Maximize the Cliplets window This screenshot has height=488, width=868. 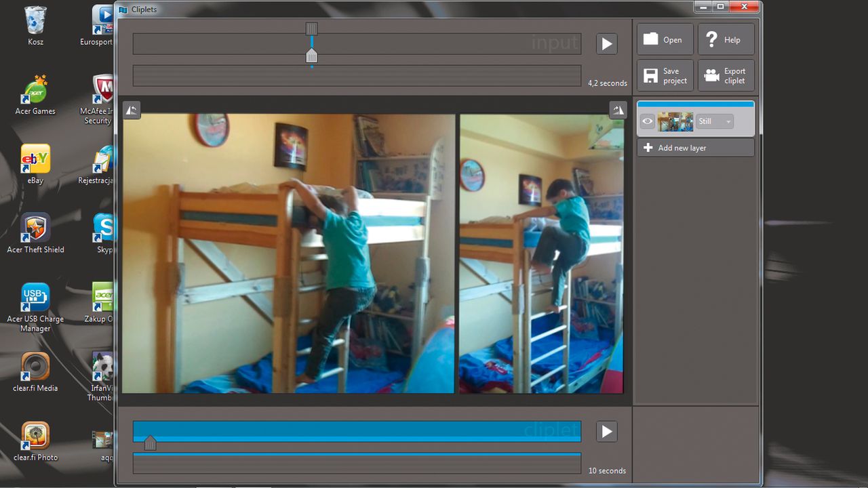pos(720,6)
